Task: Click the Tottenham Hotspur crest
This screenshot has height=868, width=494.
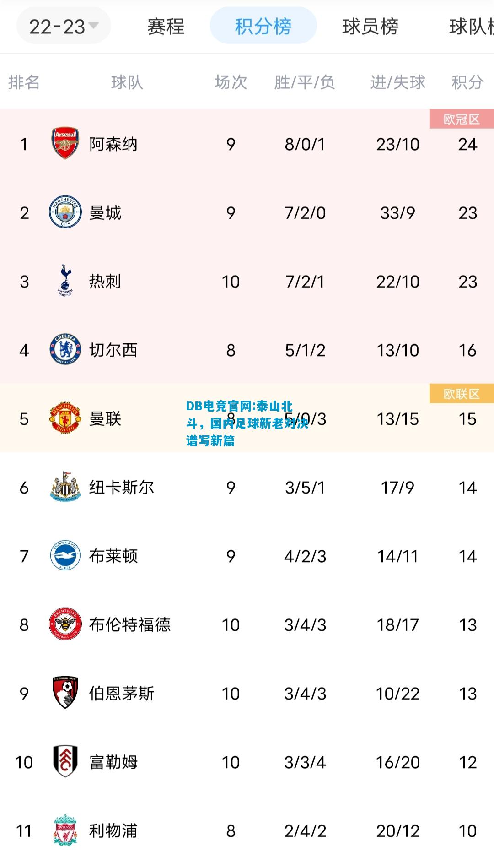Action: (65, 280)
